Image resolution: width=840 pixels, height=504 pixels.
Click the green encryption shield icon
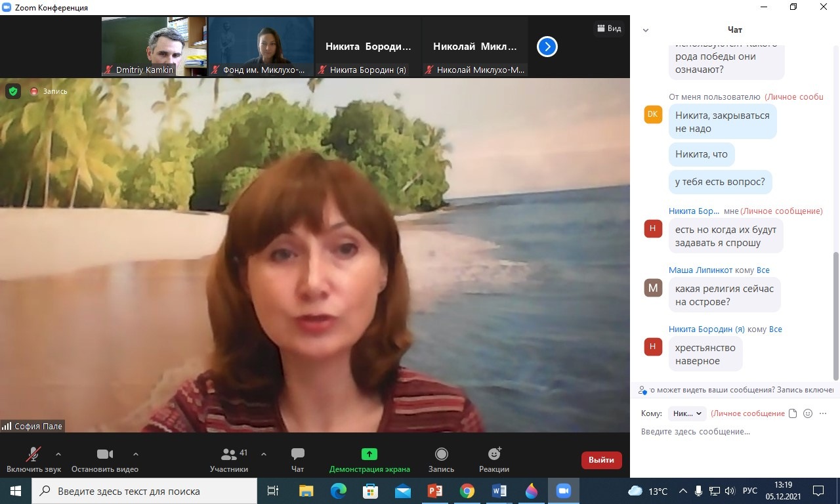coord(13,91)
